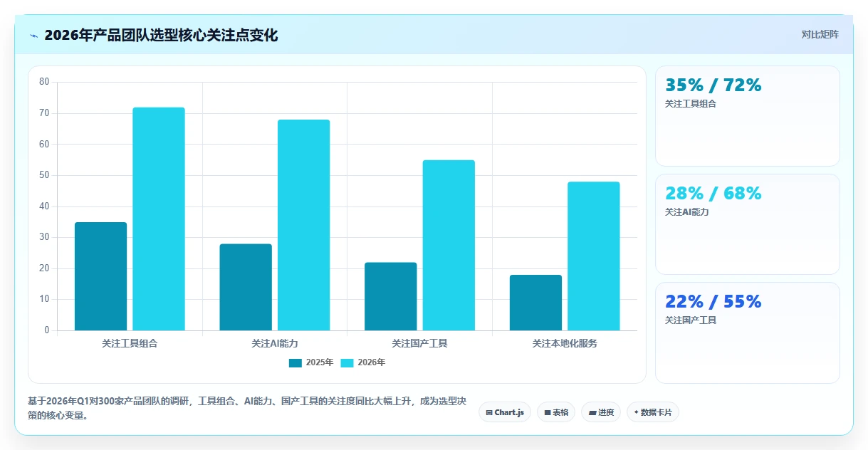Select the 表格 tag chip
The height and width of the screenshot is (450, 868).
[556, 412]
